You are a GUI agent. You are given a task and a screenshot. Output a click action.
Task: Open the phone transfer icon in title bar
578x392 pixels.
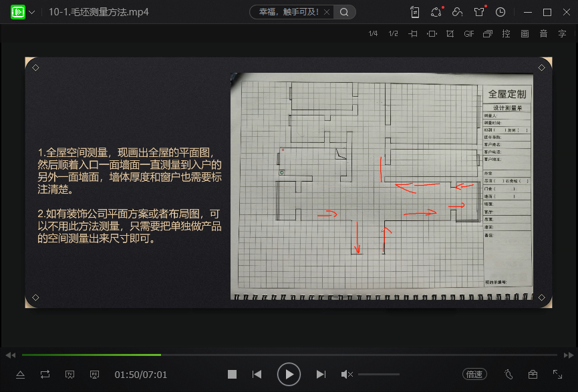tap(415, 12)
